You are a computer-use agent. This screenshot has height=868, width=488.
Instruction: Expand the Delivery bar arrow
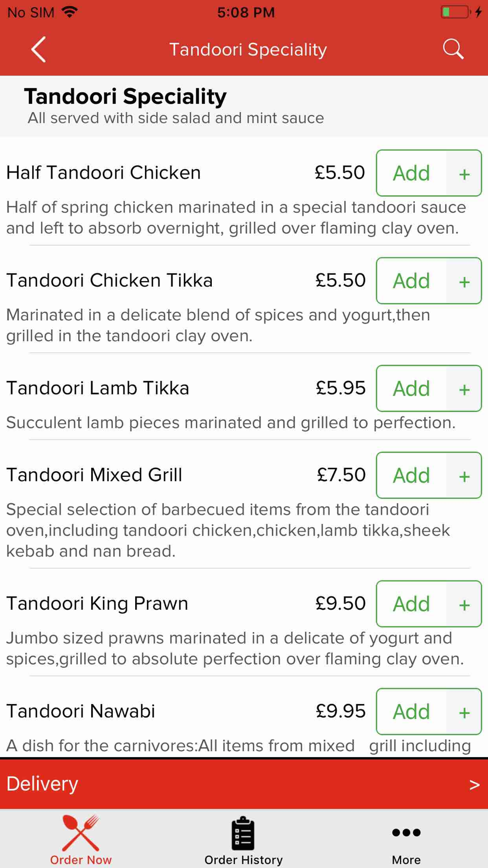coord(474,785)
